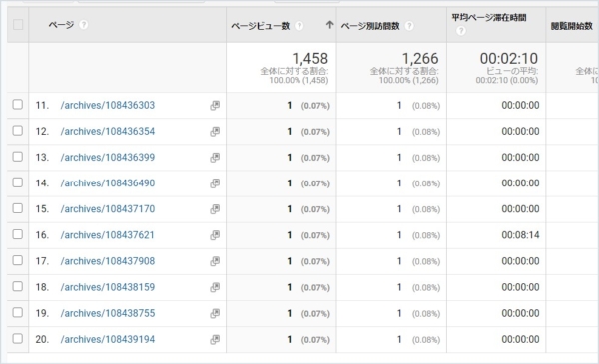Show help for the ページ column
The height and width of the screenshot is (364, 599).
[83, 25]
